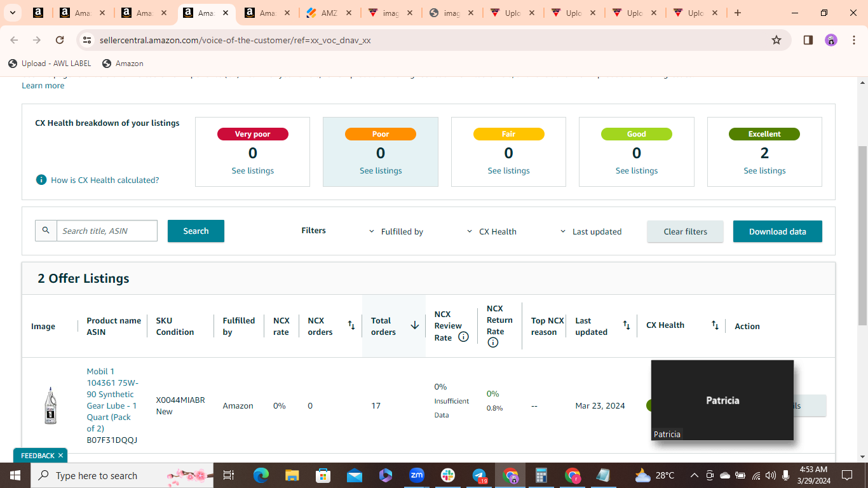
Task: Reload the Seller Central page
Action: (x=60, y=40)
